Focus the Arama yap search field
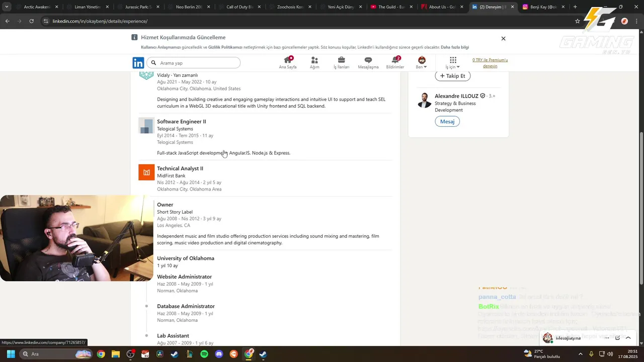Screen dimensions: 644x362 pyautogui.click(x=194, y=63)
